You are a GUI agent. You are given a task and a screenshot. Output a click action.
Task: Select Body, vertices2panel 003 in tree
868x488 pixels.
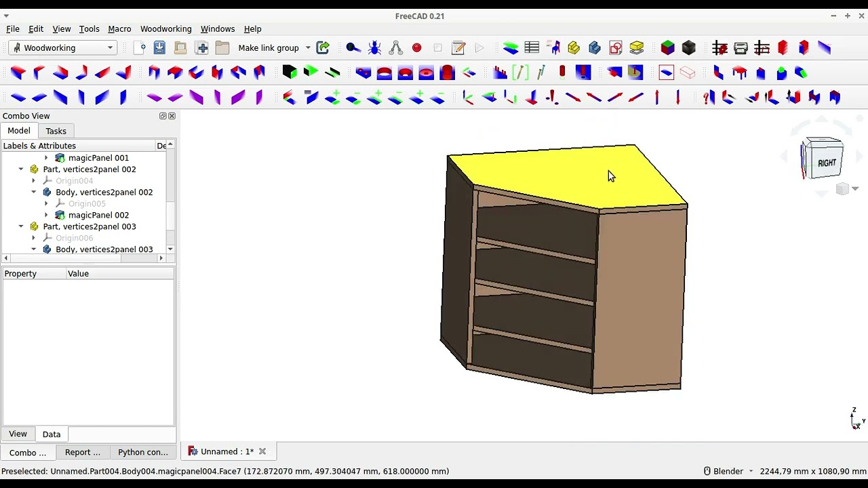(x=104, y=249)
